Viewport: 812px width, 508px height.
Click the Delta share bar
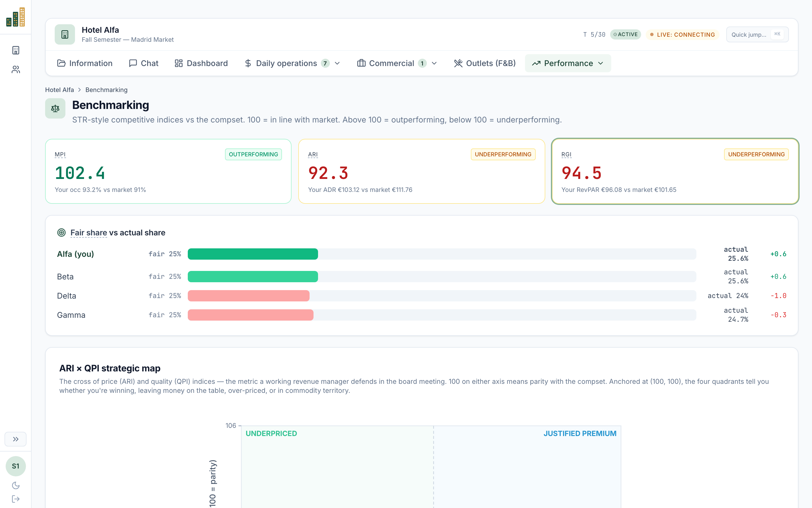coord(442,296)
